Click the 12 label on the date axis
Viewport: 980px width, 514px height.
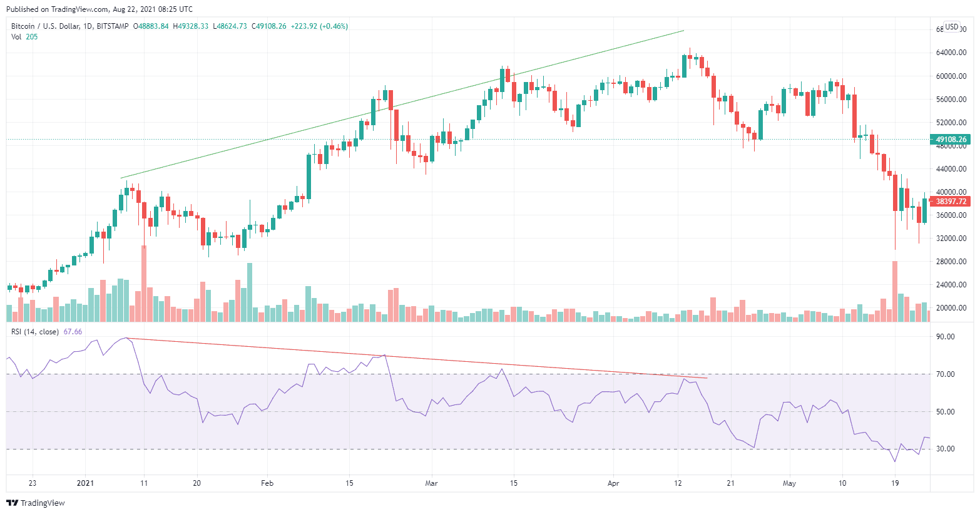pos(678,483)
